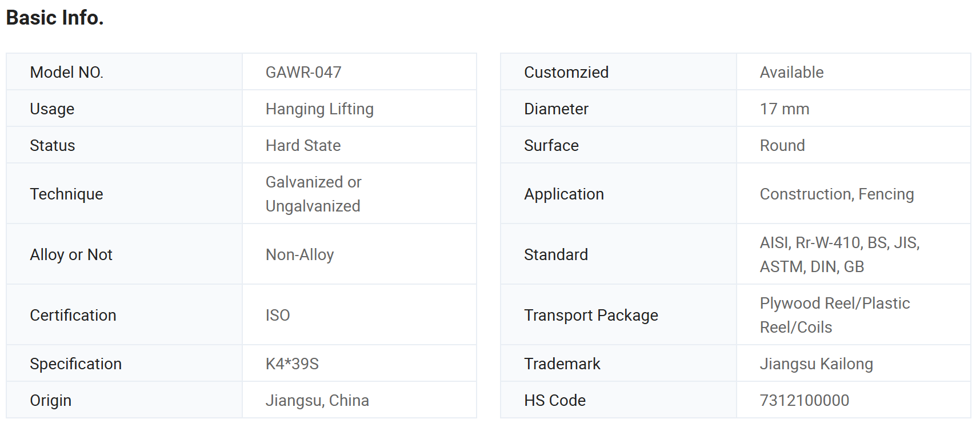Select the ISO certification value
The image size is (980, 427).
pyautogui.click(x=278, y=315)
